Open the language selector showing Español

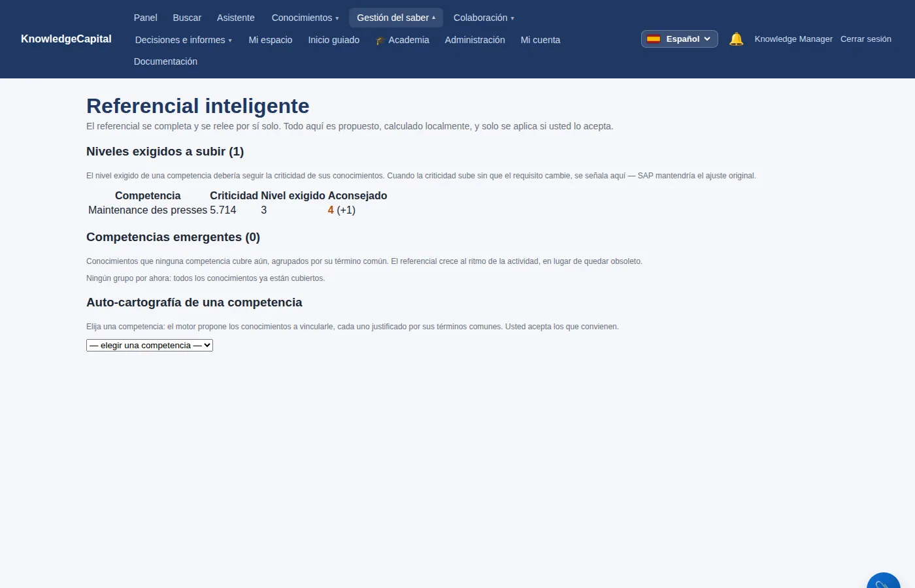point(680,39)
